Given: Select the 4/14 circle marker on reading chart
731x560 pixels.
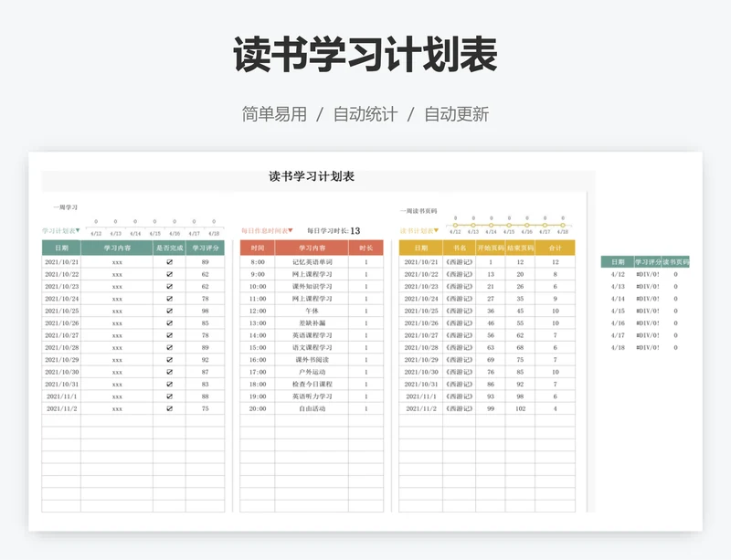Looking at the screenshot, I should tap(491, 224).
